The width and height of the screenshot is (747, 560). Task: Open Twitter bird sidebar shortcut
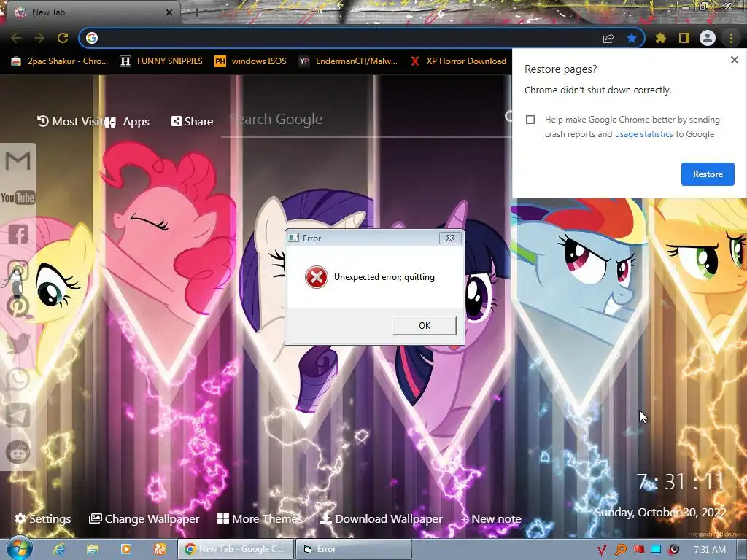point(18,343)
